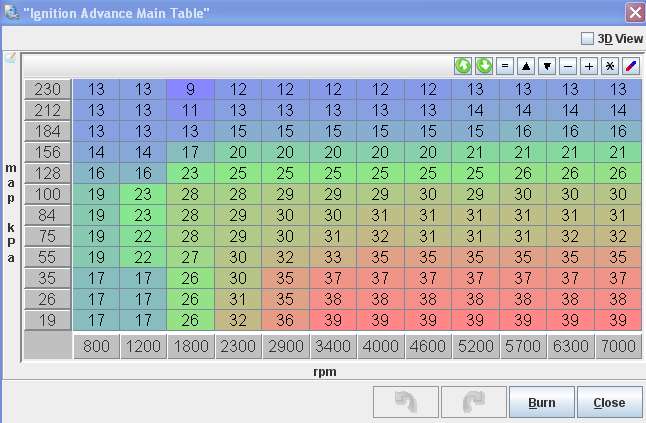Click the app icon in the title bar
Viewport: 646px width, 423px height.
pyautogui.click(x=11, y=12)
